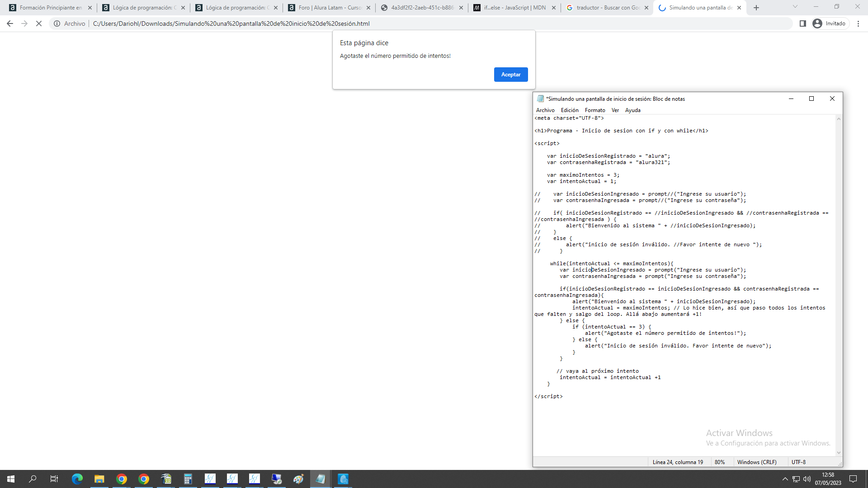Open the traductor Google search tab
This screenshot has width=868, height=488.
click(x=608, y=8)
